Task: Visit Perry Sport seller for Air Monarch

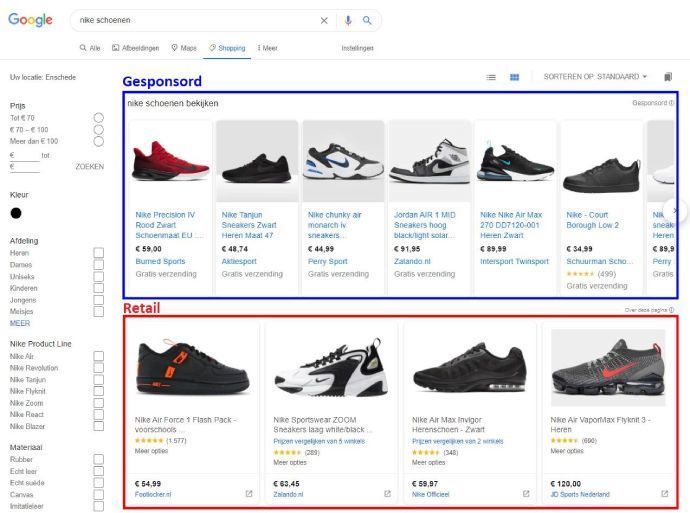Action: (x=327, y=261)
